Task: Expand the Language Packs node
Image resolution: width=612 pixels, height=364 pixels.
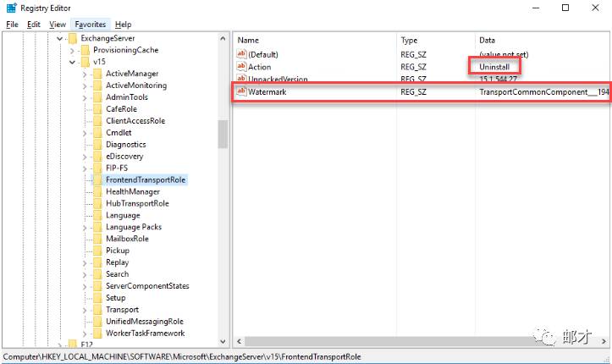Action: [x=85, y=227]
